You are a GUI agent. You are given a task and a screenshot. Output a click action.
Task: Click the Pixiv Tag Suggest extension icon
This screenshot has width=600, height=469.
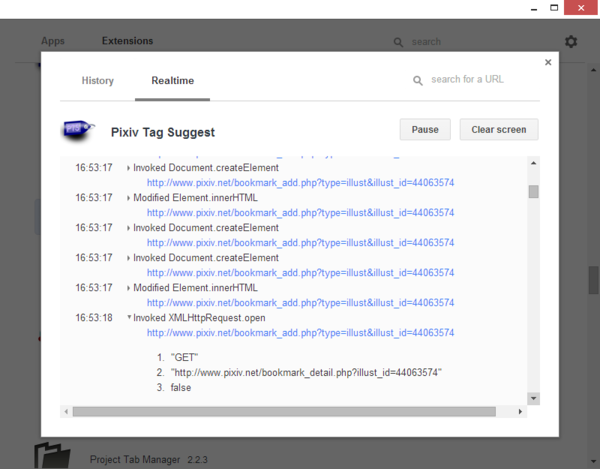78,130
